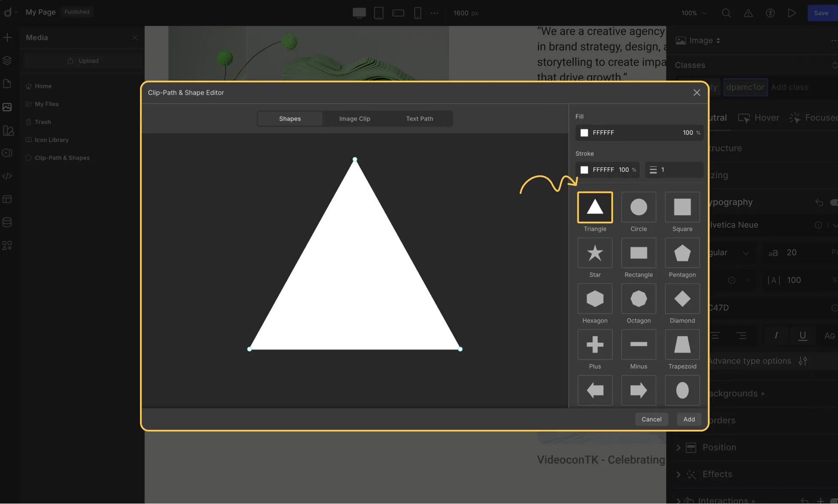Screen dimensions: 838x504
Task: Click the Add class field
Action: pyautogui.click(x=789, y=88)
